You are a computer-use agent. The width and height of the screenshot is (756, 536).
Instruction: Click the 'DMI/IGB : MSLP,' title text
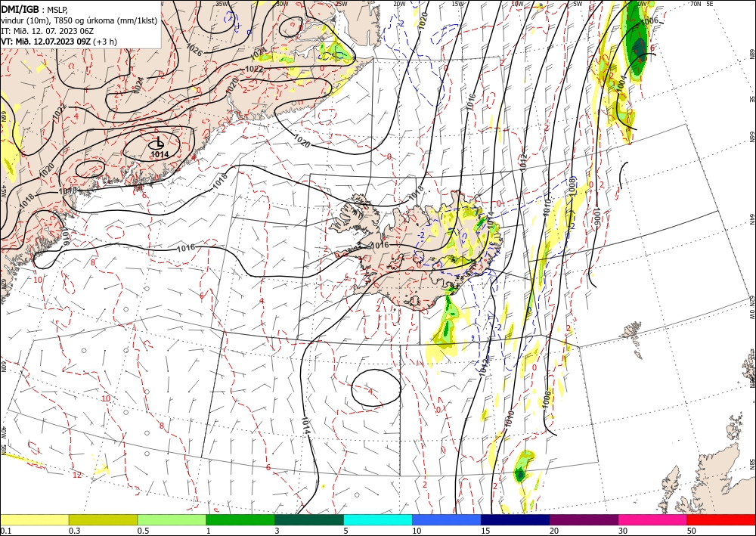(35, 8)
